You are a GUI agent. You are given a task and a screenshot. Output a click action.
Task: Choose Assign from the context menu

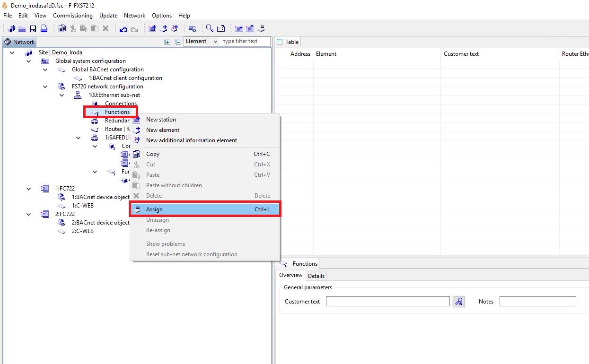154,209
